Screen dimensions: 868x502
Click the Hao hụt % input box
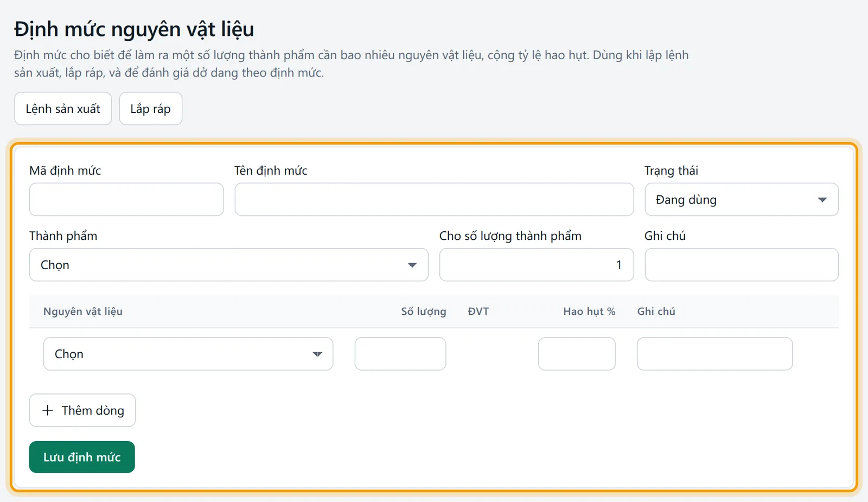(x=577, y=354)
